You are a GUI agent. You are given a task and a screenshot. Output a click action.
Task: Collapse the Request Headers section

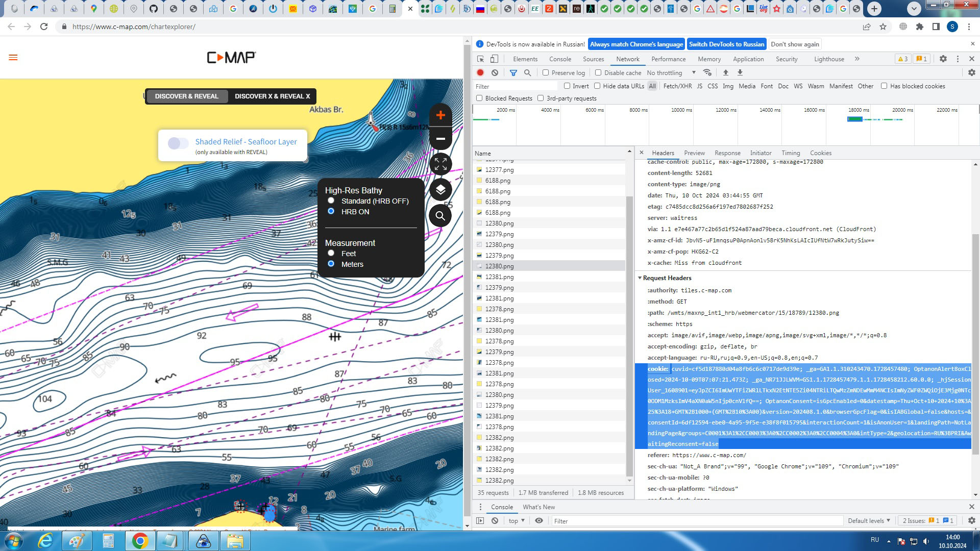tap(640, 278)
